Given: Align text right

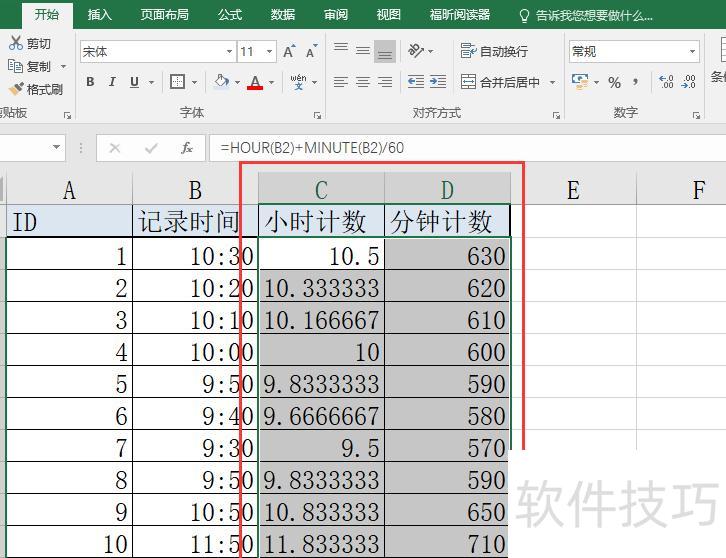Looking at the screenshot, I should [x=385, y=82].
